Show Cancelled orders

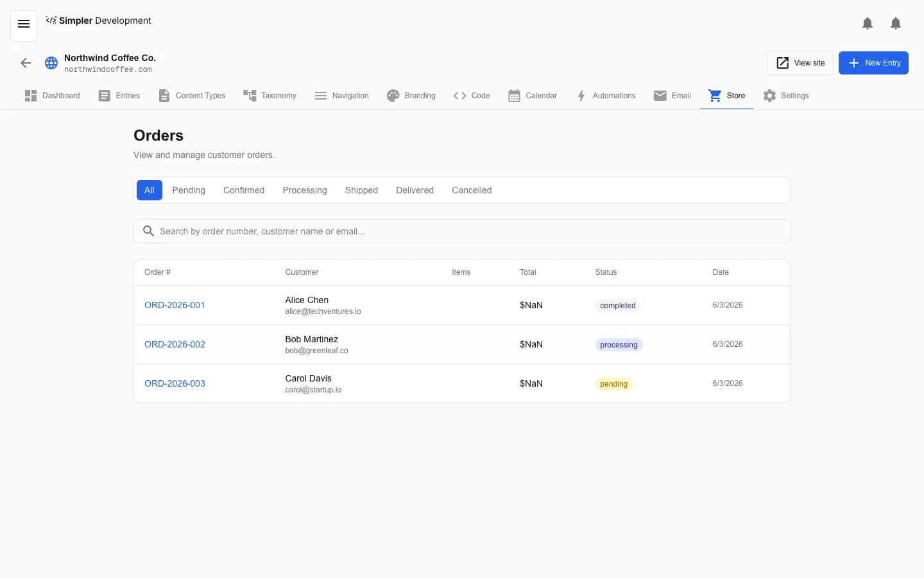click(x=472, y=190)
